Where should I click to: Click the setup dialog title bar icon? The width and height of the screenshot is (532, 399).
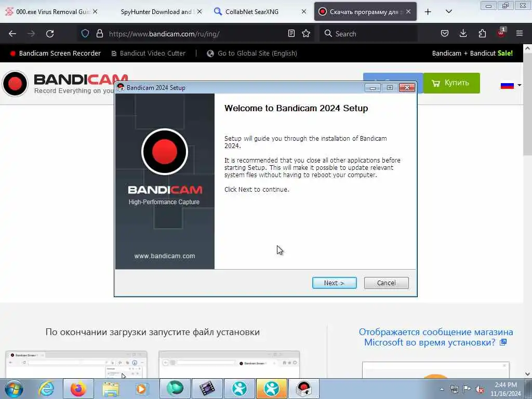tap(121, 87)
